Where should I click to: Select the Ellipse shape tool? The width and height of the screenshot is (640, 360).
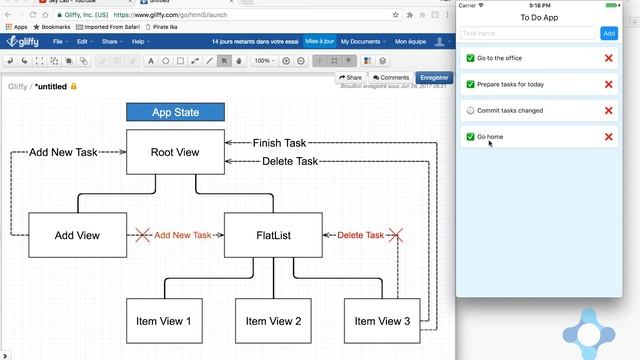166,61
